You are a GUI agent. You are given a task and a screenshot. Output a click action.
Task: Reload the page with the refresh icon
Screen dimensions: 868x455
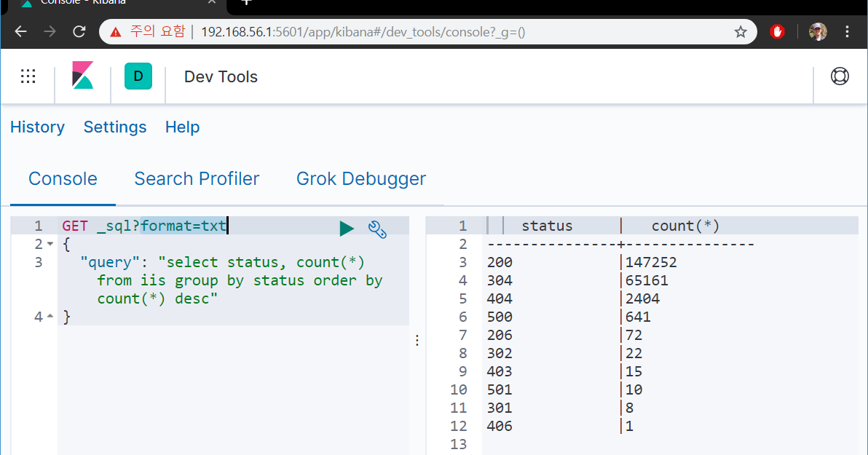click(79, 32)
